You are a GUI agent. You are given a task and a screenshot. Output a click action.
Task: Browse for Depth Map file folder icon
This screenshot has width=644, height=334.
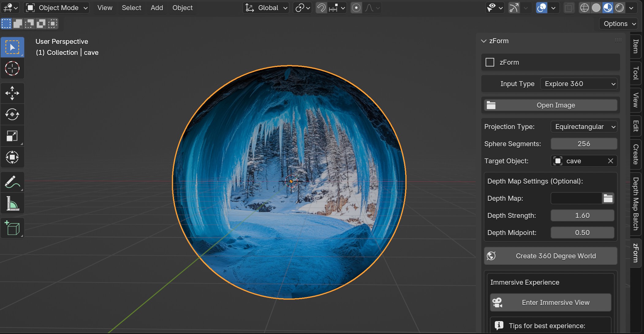(608, 198)
